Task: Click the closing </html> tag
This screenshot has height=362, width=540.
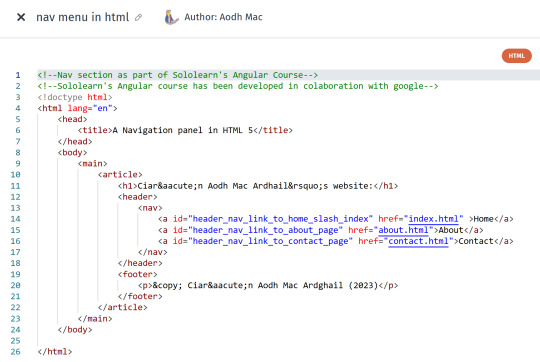Action: (x=55, y=352)
